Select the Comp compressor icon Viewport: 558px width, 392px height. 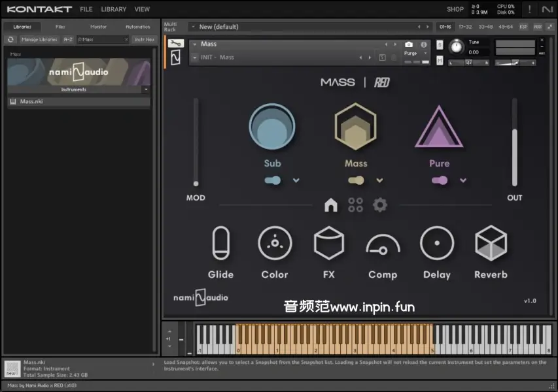click(x=383, y=246)
